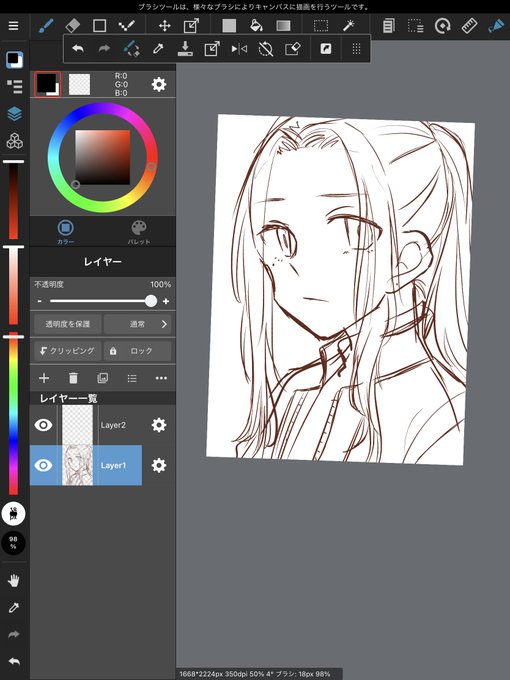Select the Brush tool
This screenshot has width=510, height=680.
[46, 26]
